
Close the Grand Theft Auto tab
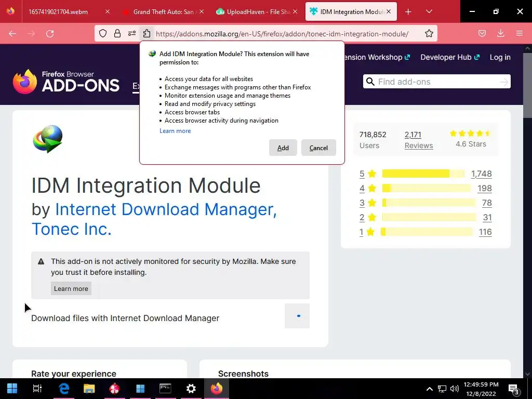[202, 12]
